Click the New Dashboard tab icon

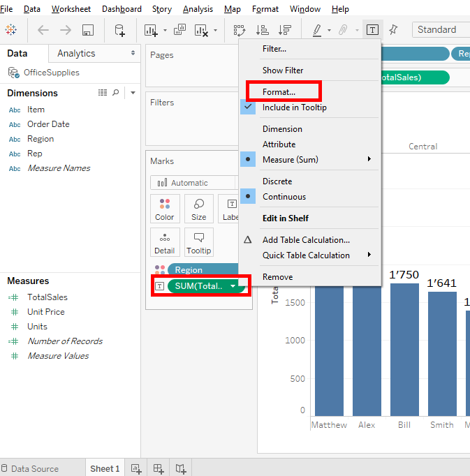159,468
